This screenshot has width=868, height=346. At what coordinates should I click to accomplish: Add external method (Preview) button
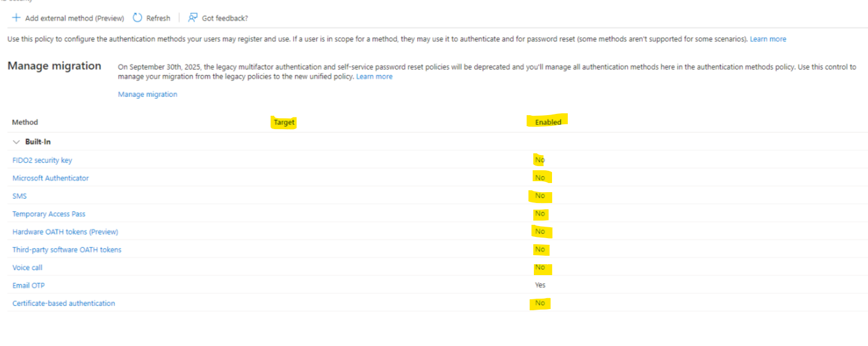(x=68, y=18)
